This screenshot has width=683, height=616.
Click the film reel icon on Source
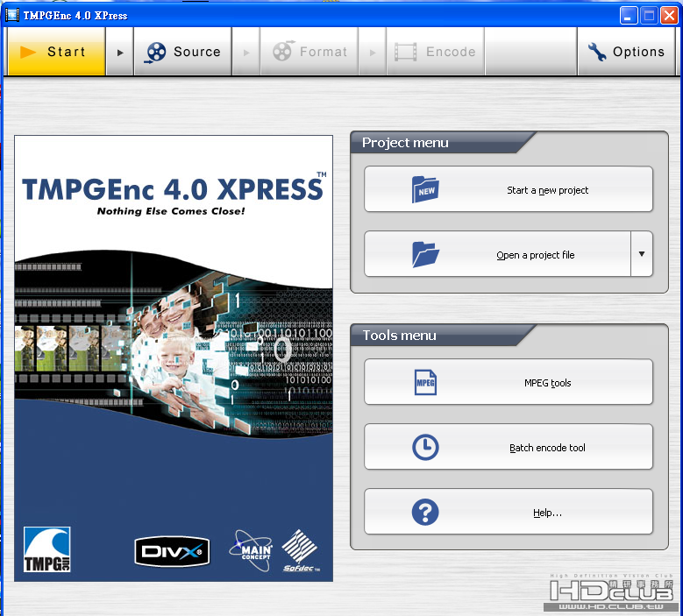tap(155, 53)
